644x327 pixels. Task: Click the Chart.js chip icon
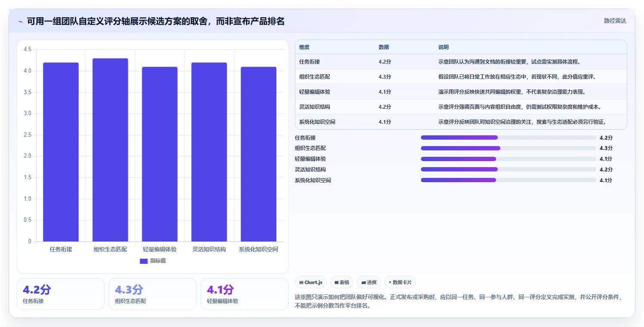tap(301, 282)
